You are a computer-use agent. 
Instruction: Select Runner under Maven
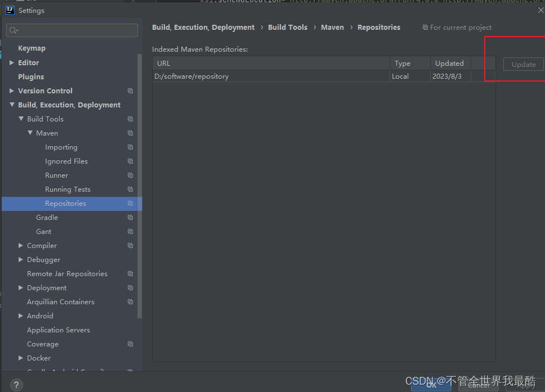pos(57,175)
